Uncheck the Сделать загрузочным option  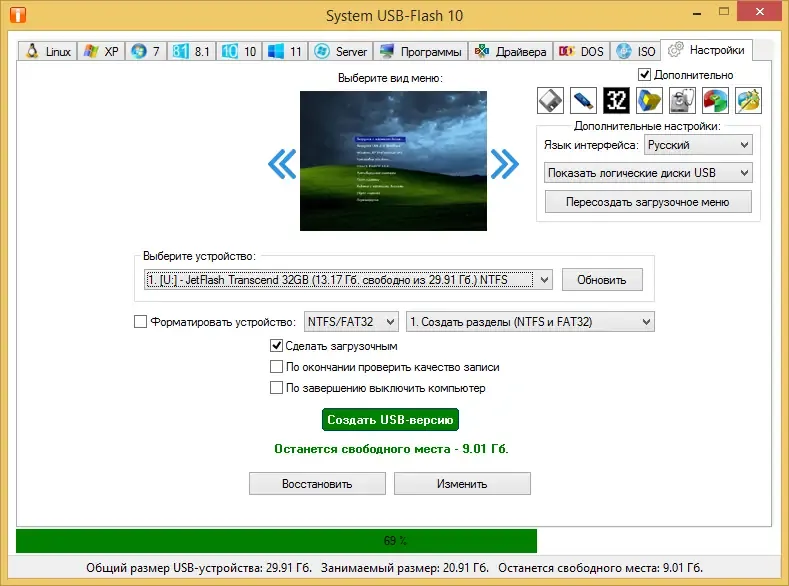pyautogui.click(x=277, y=346)
